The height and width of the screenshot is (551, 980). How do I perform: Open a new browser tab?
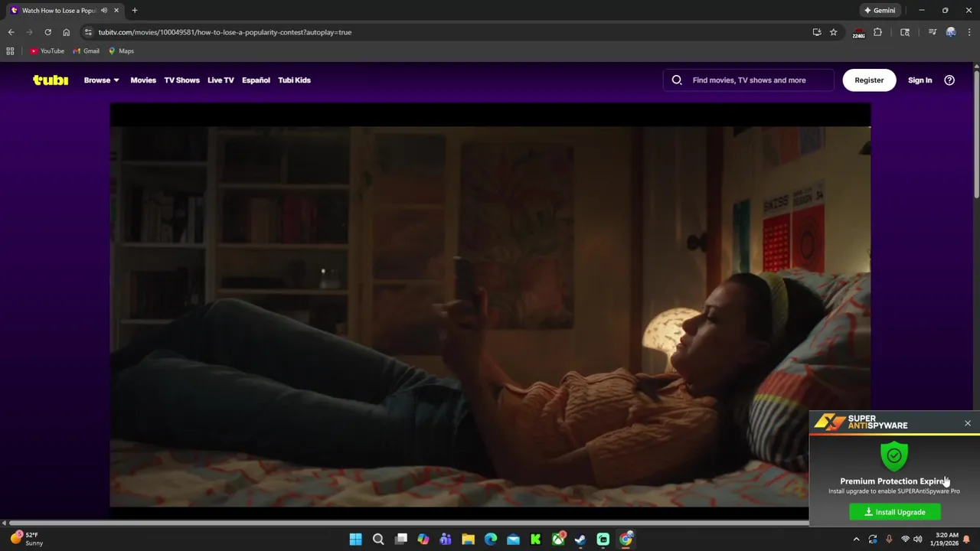tap(134, 10)
